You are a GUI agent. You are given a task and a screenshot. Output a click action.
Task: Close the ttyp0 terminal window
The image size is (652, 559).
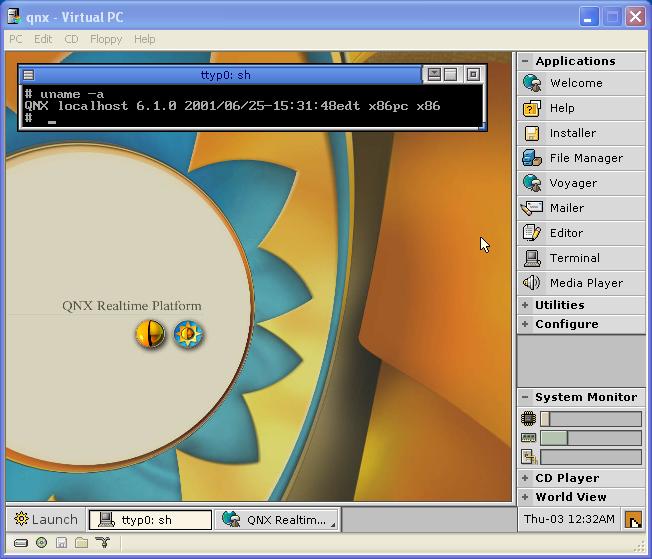(x=473, y=74)
